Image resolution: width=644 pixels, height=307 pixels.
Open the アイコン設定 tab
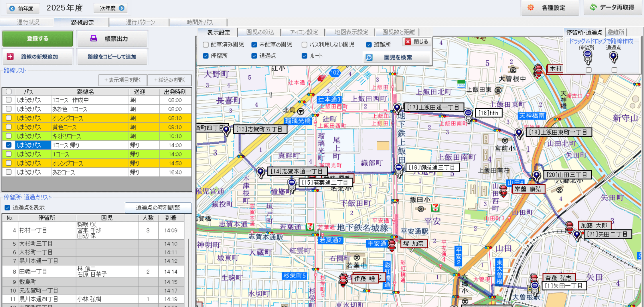coord(304,32)
